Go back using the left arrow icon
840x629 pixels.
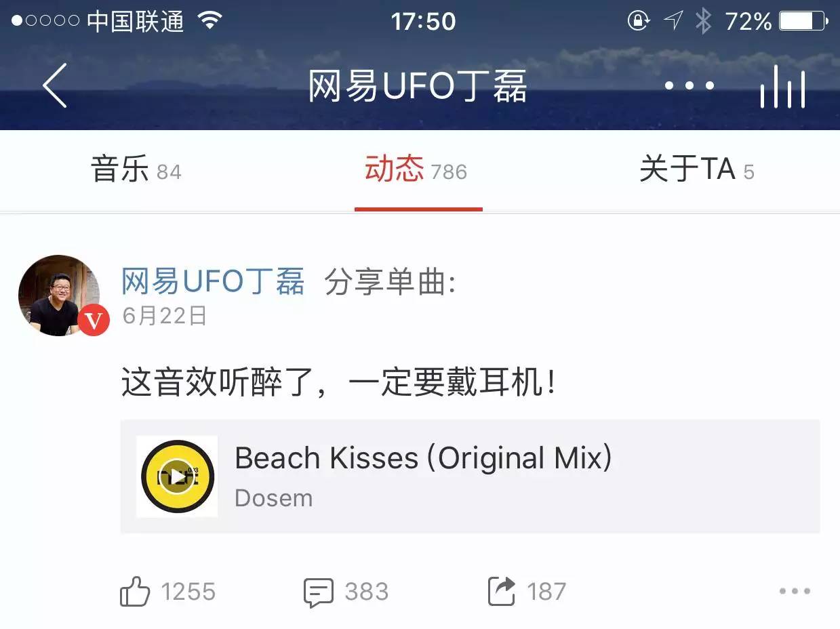[x=55, y=85]
